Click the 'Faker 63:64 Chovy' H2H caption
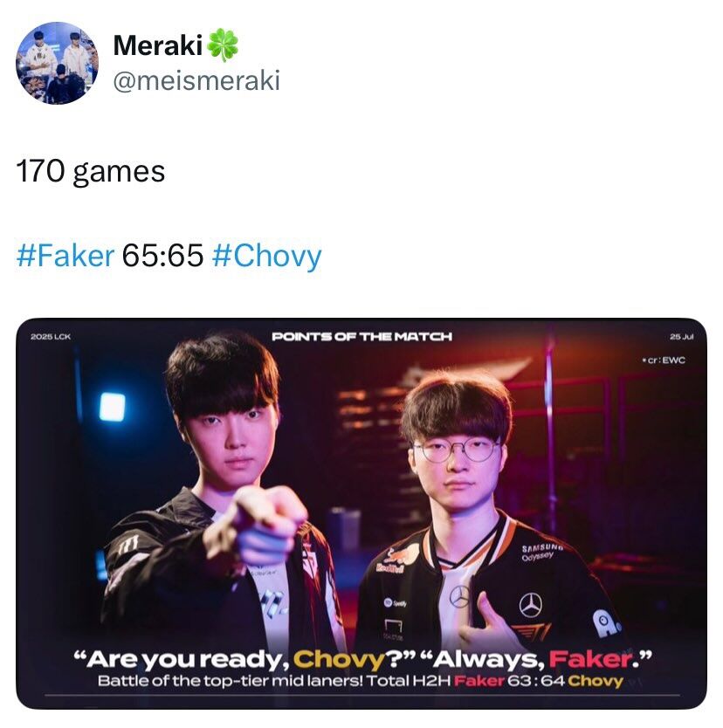The image size is (723, 728). coord(539,681)
